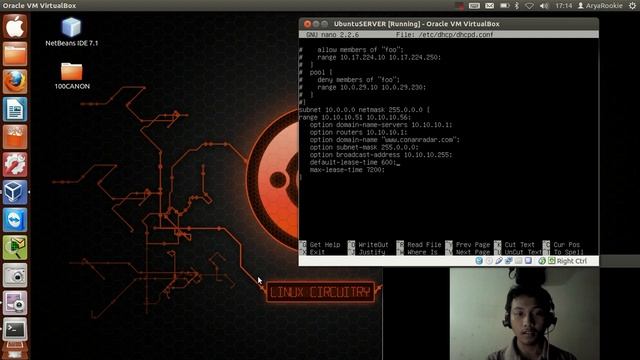Open System Settings wrench icon in launcher
Viewport: 640px width, 360px height.
tap(15, 164)
